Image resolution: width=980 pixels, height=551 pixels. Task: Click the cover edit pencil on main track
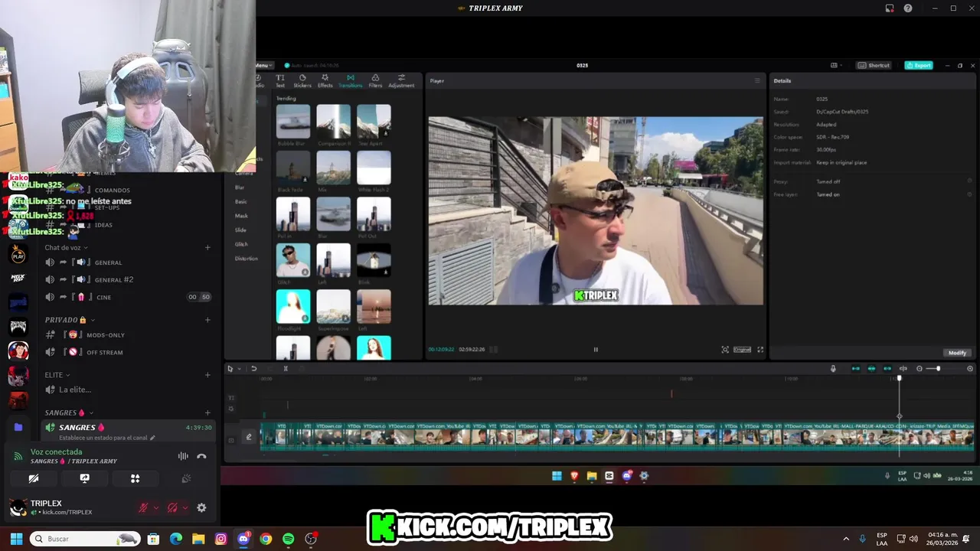tap(248, 437)
